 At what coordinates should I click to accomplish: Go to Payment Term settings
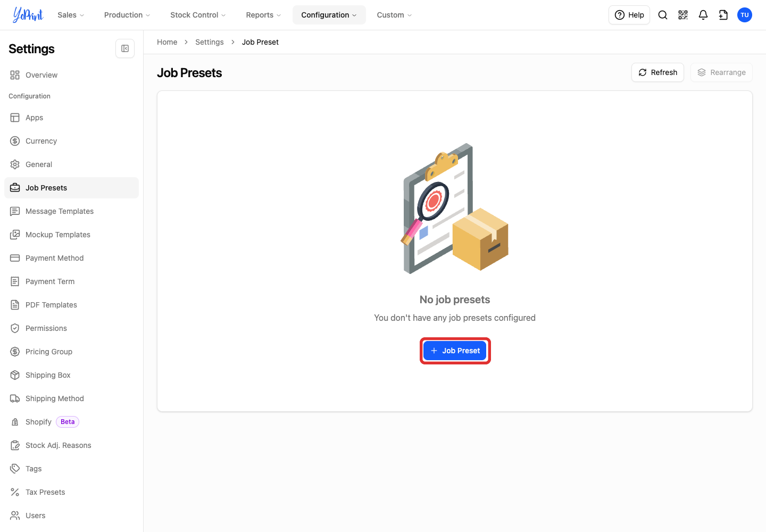coord(71,281)
